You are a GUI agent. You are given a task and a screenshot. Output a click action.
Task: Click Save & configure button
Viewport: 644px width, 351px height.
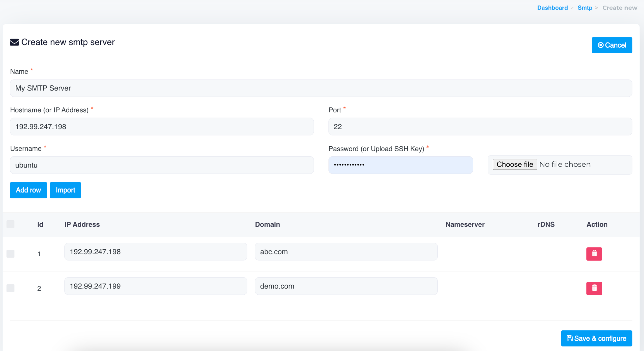(x=596, y=338)
